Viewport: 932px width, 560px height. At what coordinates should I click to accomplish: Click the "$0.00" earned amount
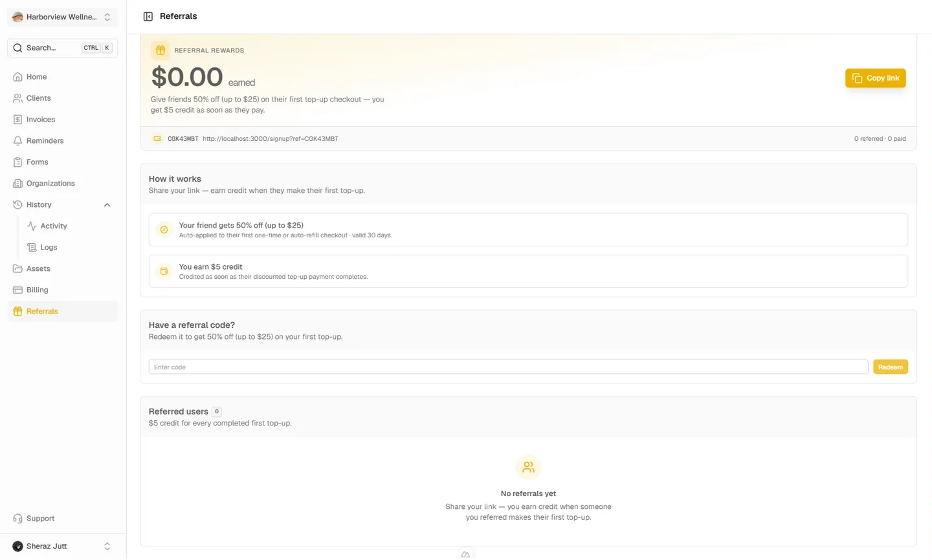pos(187,77)
